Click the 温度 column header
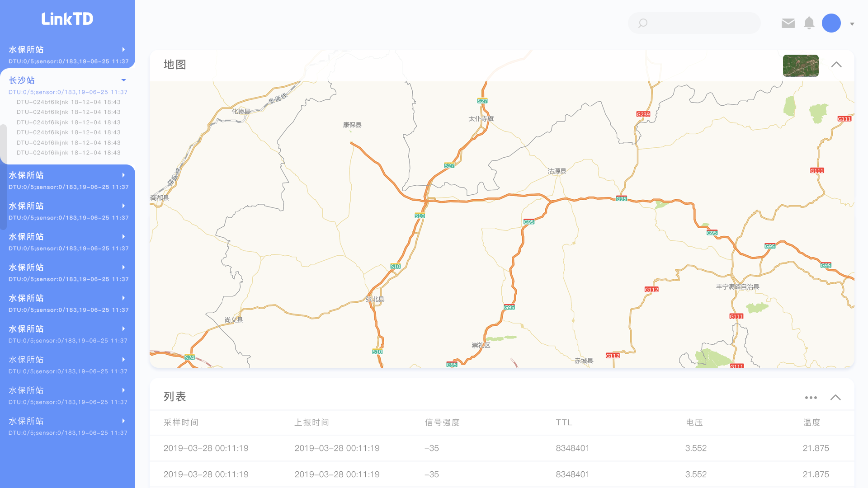This screenshot has width=868, height=488. coord(811,422)
